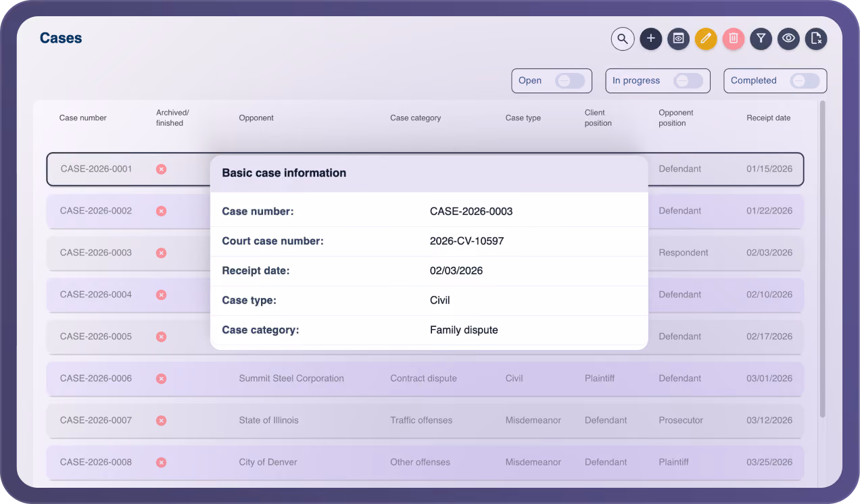Add a new case with plus icon
The width and height of the screenshot is (860, 504).
(x=651, y=39)
